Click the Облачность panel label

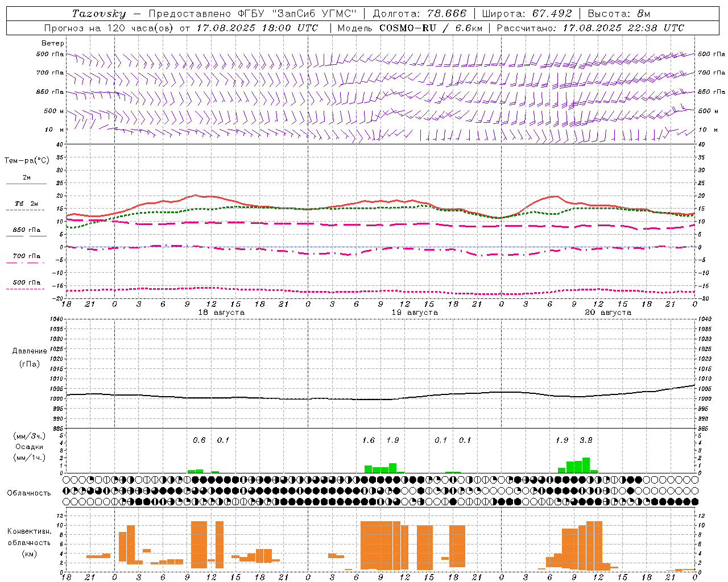(29, 493)
